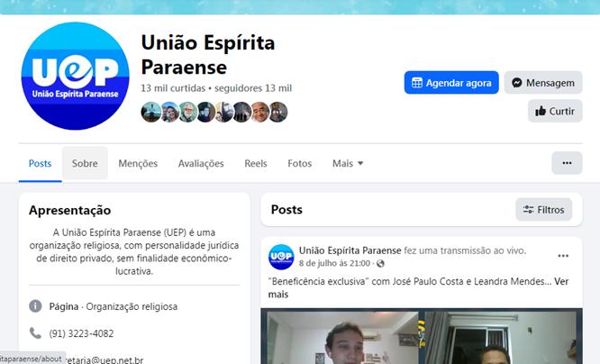
Task: Click the Messenger icon in the Mensagem button
Action: (516, 83)
